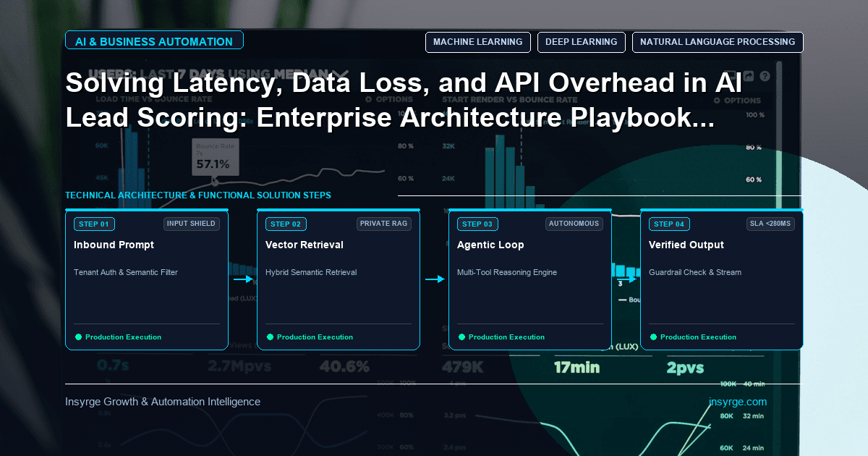Screen dimensions: 868x456
Task: Click the STEP 01 badge
Action: [94, 224]
